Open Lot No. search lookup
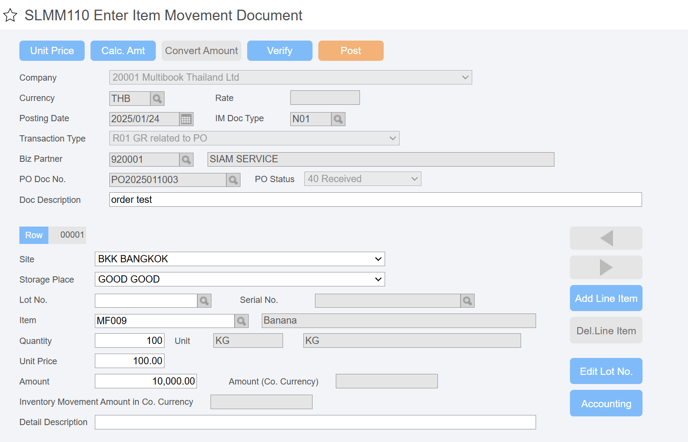The height and width of the screenshot is (442, 688). 204,301
